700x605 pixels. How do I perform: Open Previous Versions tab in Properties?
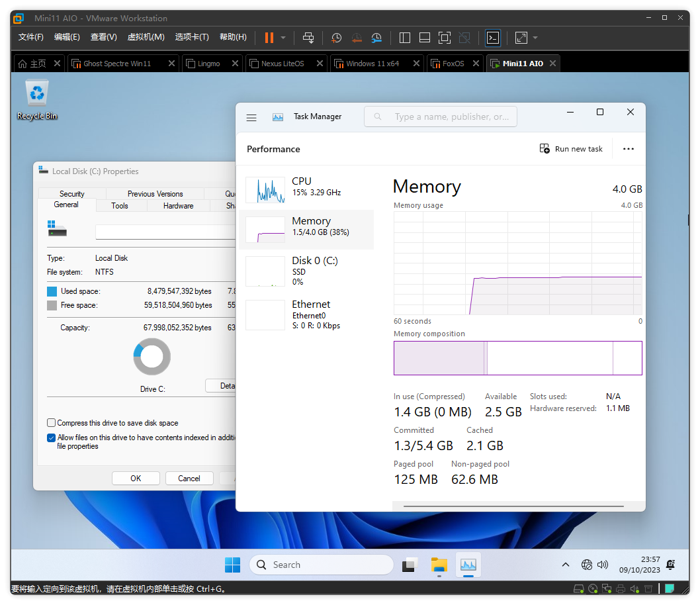(x=155, y=194)
